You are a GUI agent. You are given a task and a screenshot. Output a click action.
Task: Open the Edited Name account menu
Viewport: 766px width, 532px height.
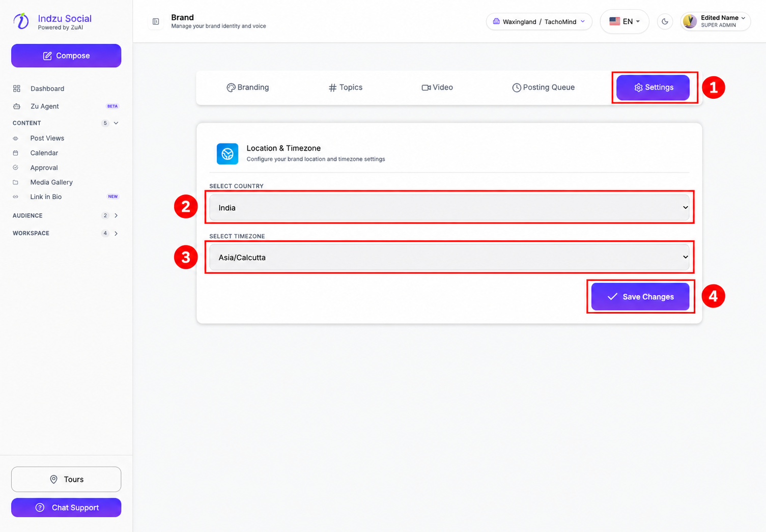716,21
